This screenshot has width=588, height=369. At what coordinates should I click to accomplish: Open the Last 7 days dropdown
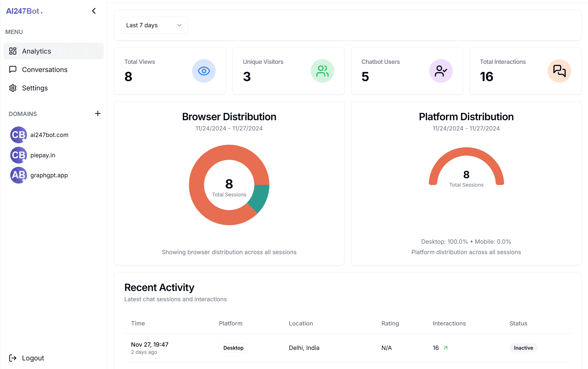coord(154,25)
